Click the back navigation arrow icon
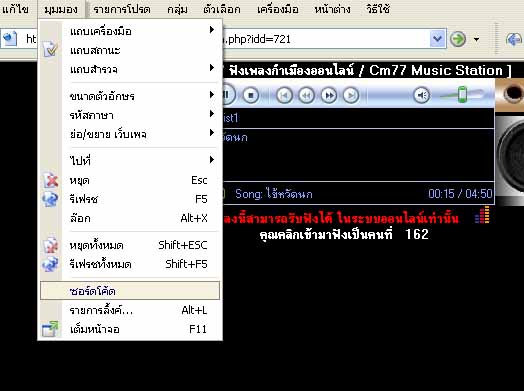524x391 pixels. [514, 39]
